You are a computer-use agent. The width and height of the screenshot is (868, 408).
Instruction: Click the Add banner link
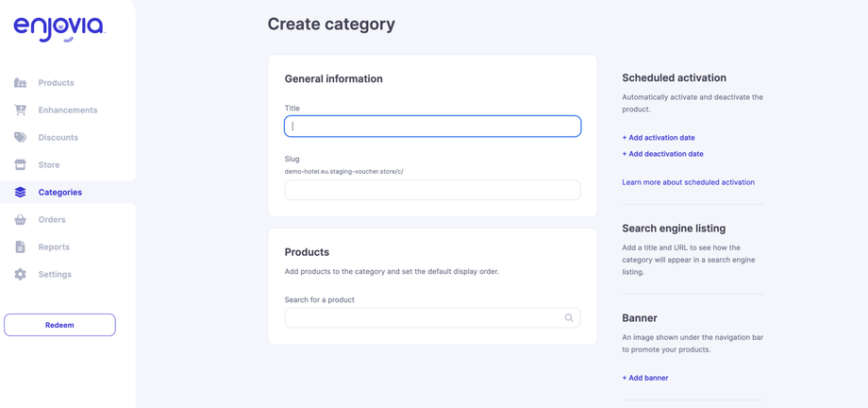(x=645, y=378)
